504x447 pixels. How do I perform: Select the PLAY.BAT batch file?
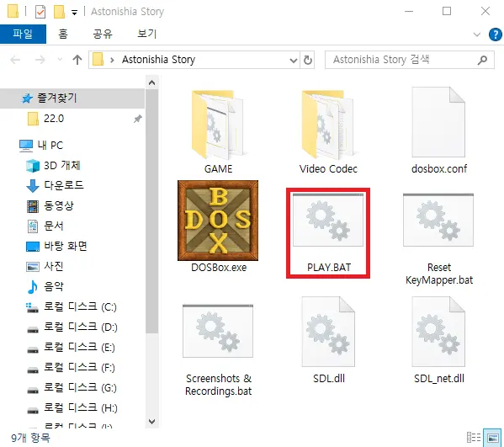click(328, 233)
